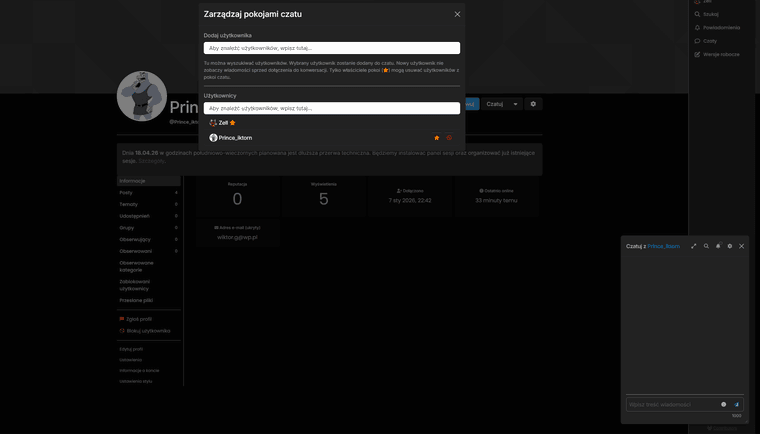Open chat window settings gear
This screenshot has height=434, width=760.
click(x=730, y=246)
